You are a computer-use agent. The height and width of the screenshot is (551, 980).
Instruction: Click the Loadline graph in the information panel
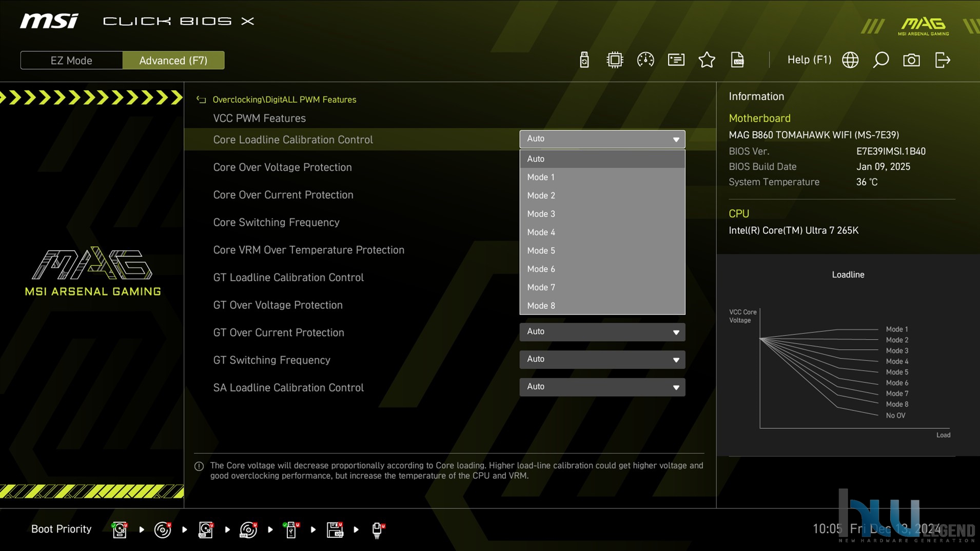point(848,355)
